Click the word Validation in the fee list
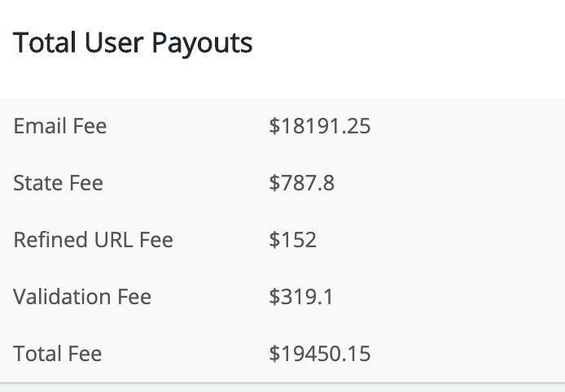 62,297
